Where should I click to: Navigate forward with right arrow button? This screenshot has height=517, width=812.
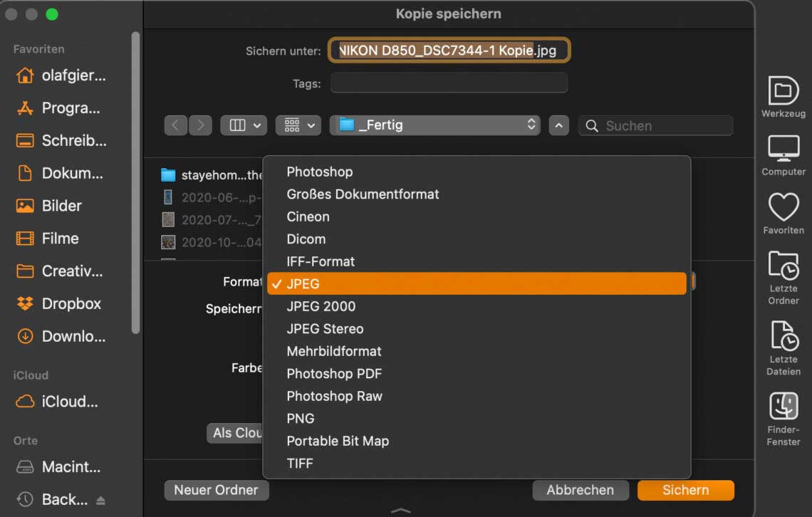(x=200, y=125)
